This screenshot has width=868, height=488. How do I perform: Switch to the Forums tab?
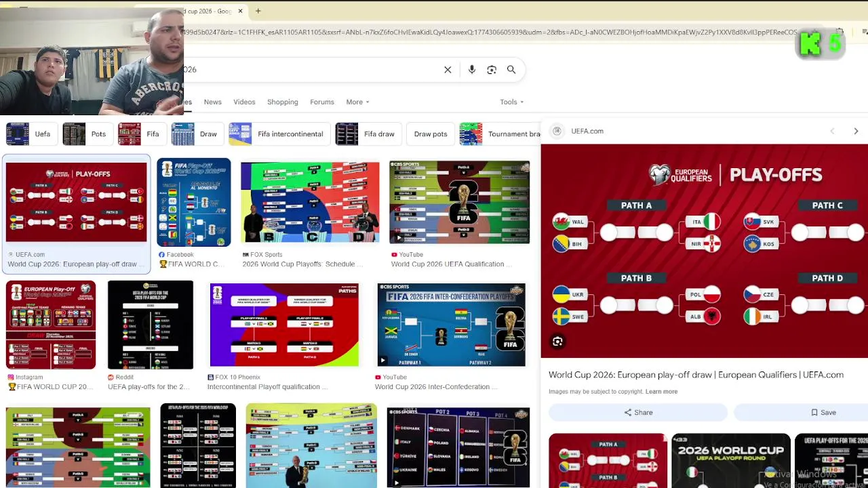point(322,102)
